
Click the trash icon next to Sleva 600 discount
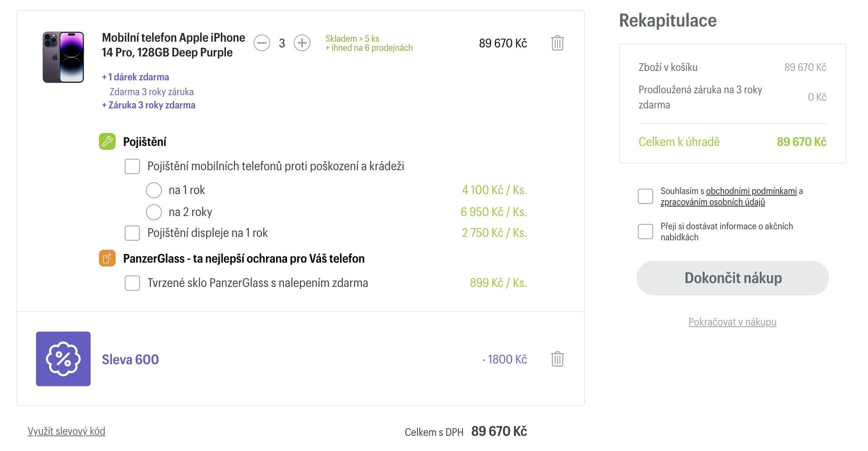coord(557,359)
